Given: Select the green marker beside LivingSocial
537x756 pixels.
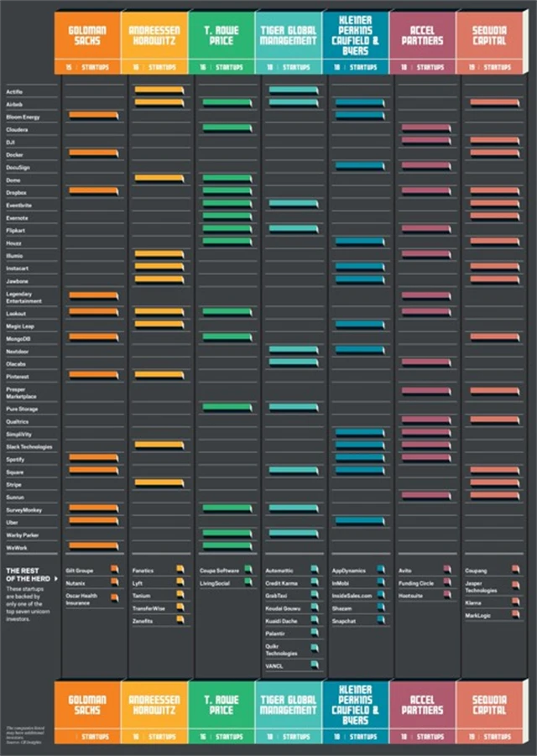Looking at the screenshot, I should [248, 582].
